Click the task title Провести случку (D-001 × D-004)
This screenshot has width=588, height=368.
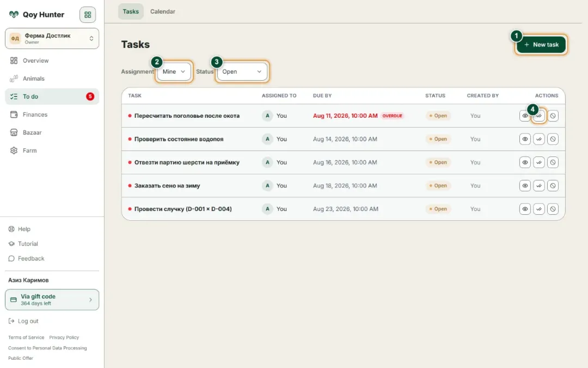pyautogui.click(x=183, y=209)
